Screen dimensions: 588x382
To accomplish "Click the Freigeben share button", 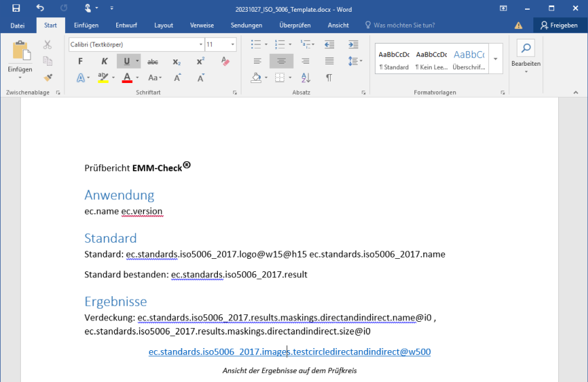I will [x=559, y=25].
